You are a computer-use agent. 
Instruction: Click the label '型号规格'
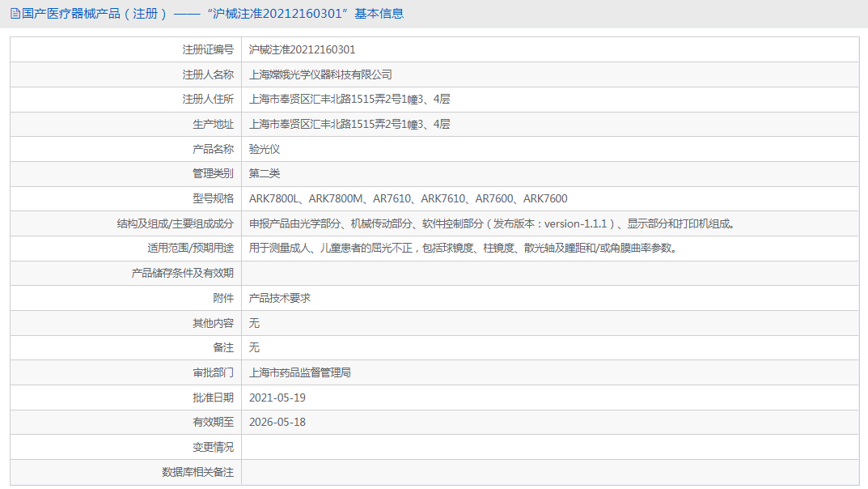(213, 198)
